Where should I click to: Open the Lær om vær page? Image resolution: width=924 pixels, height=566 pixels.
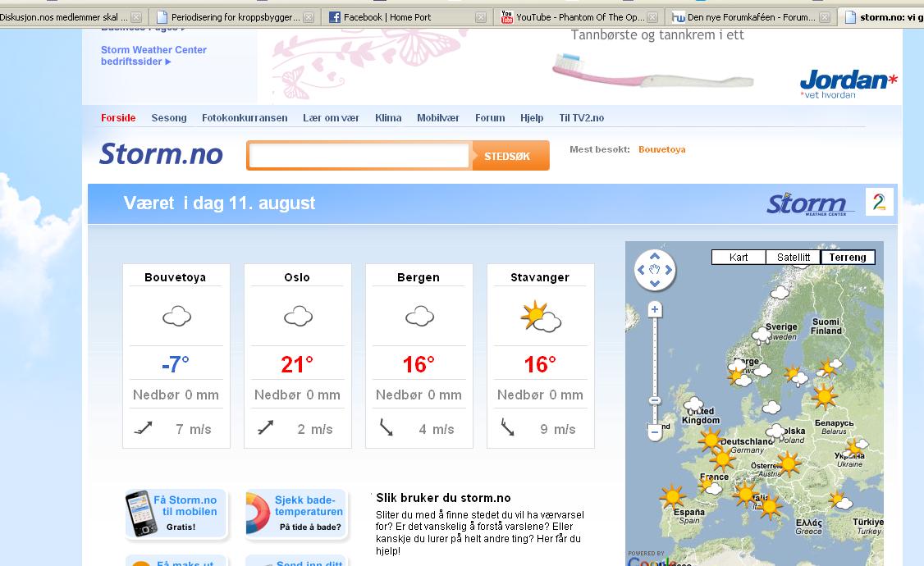[332, 118]
